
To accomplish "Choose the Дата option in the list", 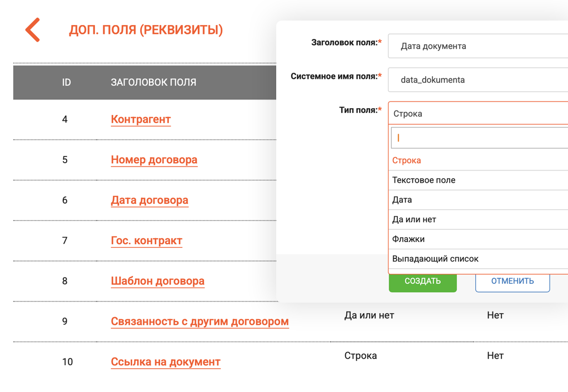I will pos(478,200).
